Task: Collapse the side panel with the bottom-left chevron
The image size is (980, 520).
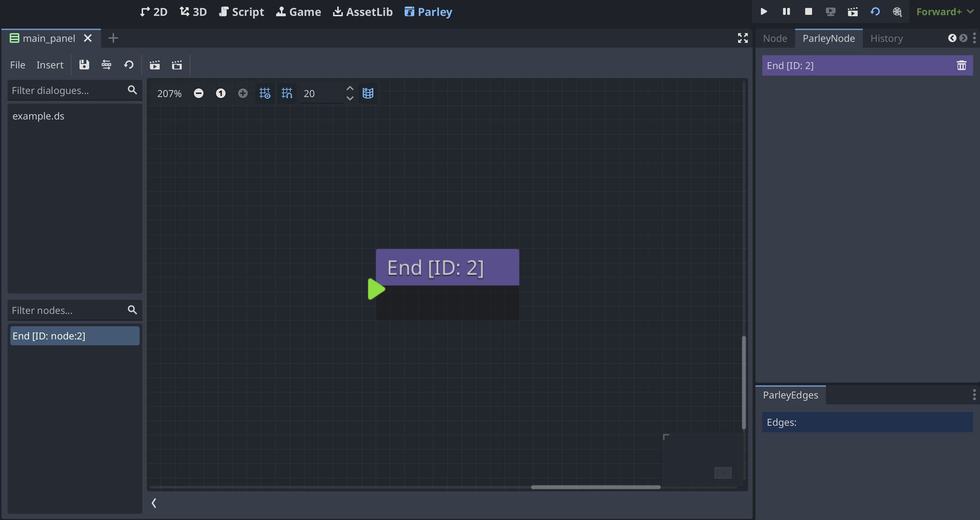Action: [x=154, y=502]
